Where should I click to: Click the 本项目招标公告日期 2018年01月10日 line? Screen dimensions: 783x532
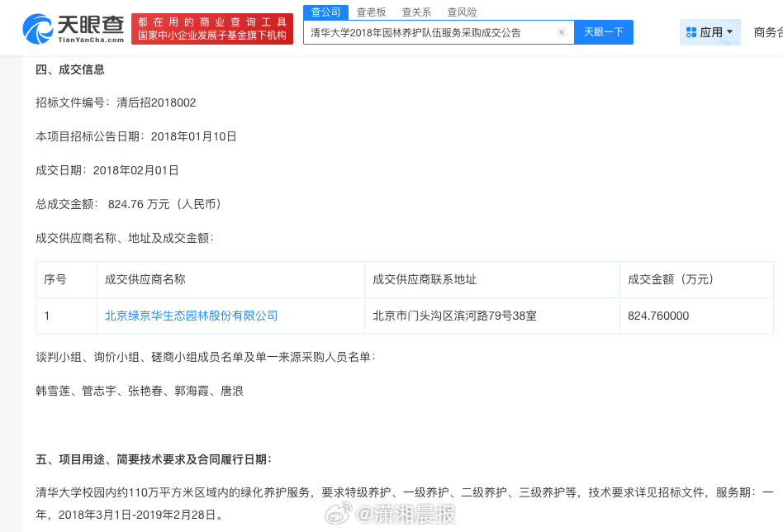(x=135, y=136)
